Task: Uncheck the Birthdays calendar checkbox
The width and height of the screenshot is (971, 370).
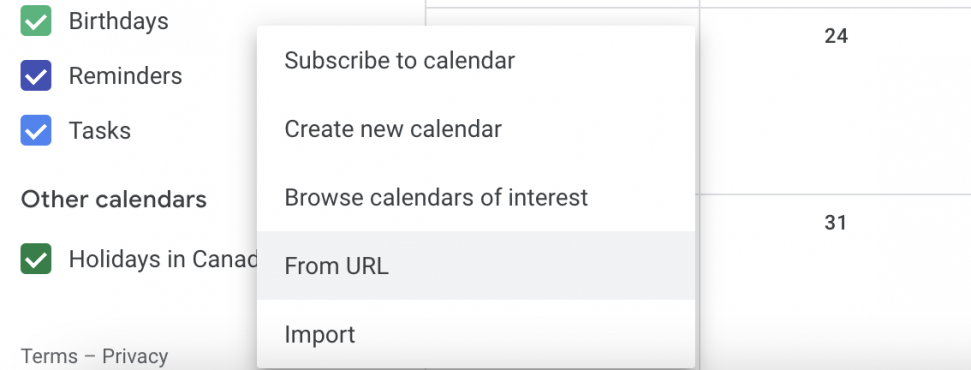Action: (36, 20)
